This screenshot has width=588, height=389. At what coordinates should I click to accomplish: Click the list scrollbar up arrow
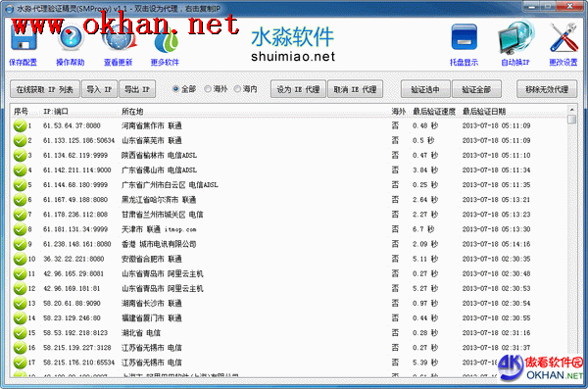click(x=572, y=110)
